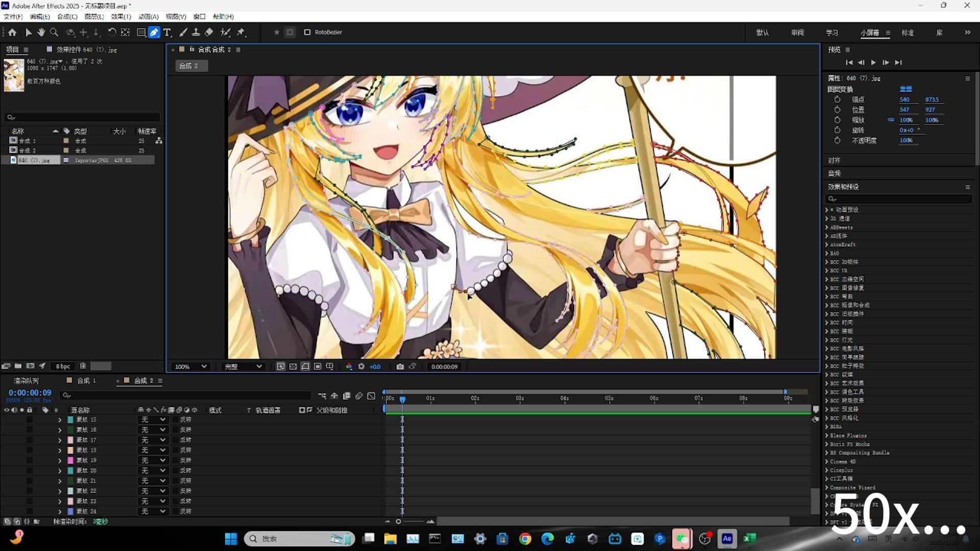980x551 pixels.
Task: Switch to the 合成 1 timeline tab
Action: pyautogui.click(x=86, y=381)
